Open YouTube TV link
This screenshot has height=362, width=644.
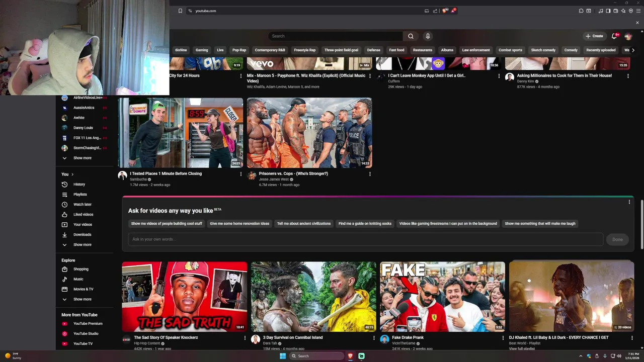coord(84,344)
